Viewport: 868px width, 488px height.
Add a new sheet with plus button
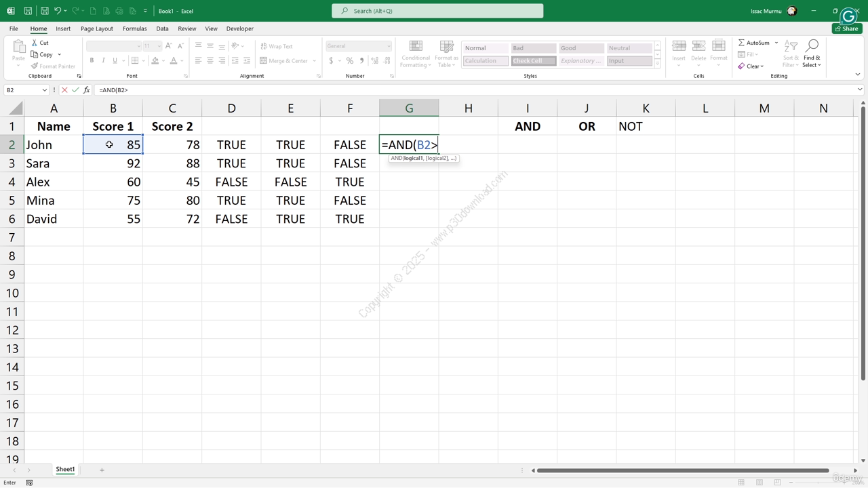point(102,470)
